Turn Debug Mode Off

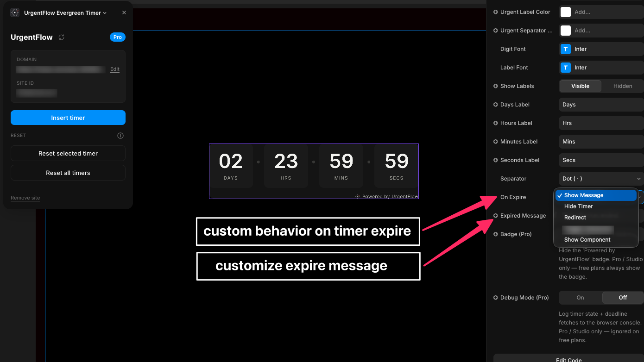click(x=623, y=298)
